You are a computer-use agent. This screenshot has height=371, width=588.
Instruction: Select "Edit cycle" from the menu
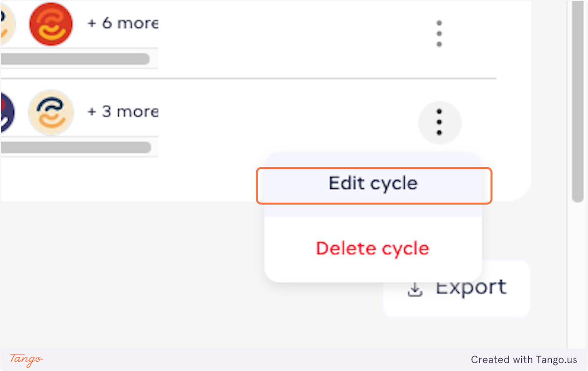click(373, 184)
